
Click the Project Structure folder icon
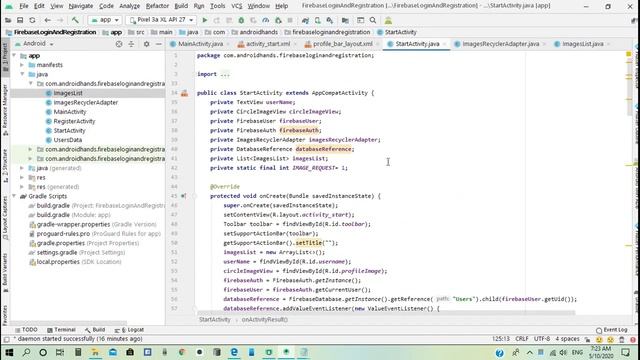(x=345, y=20)
